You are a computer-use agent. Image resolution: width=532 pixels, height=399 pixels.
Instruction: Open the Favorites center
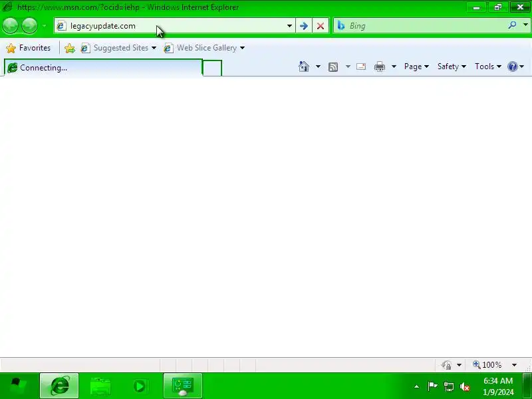[x=29, y=48]
